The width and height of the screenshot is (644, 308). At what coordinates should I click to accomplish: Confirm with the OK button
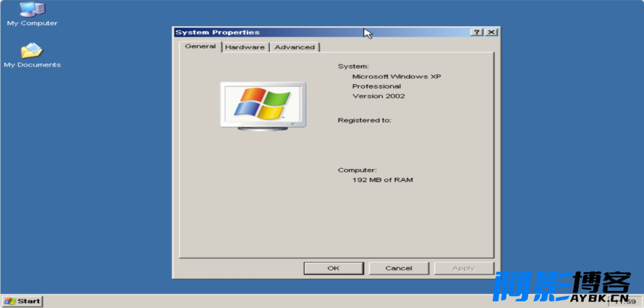coord(333,269)
